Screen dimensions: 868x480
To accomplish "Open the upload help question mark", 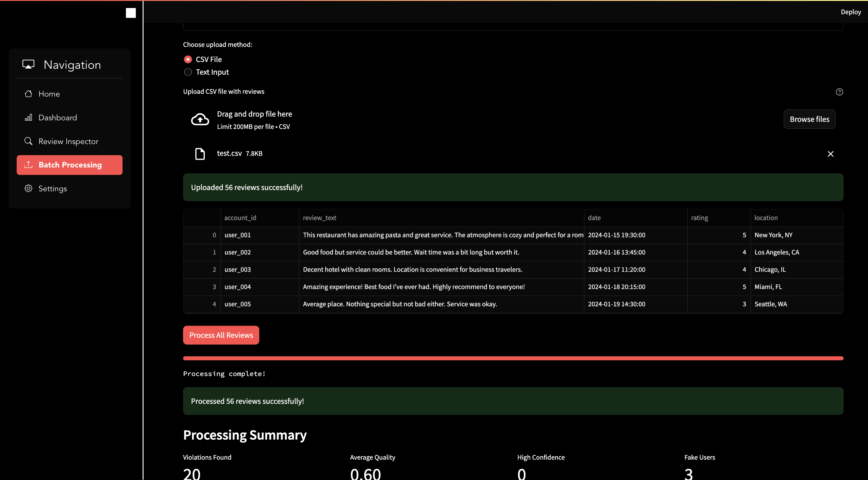I will point(839,92).
